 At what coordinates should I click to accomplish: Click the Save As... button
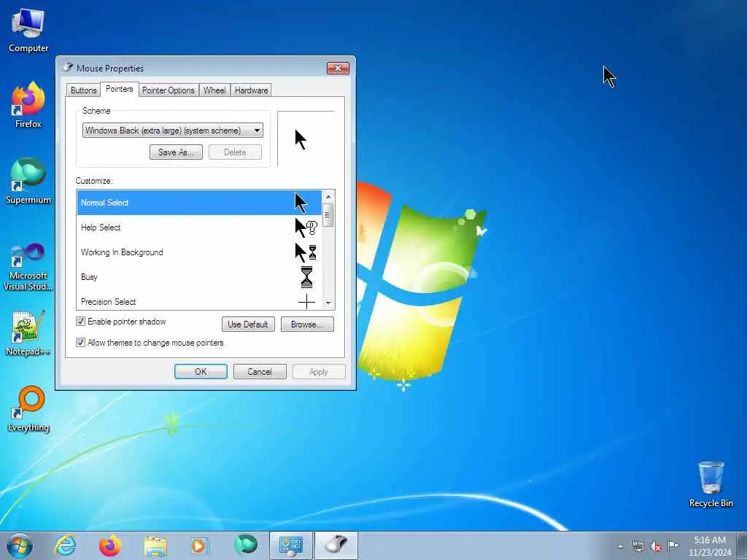point(176,152)
